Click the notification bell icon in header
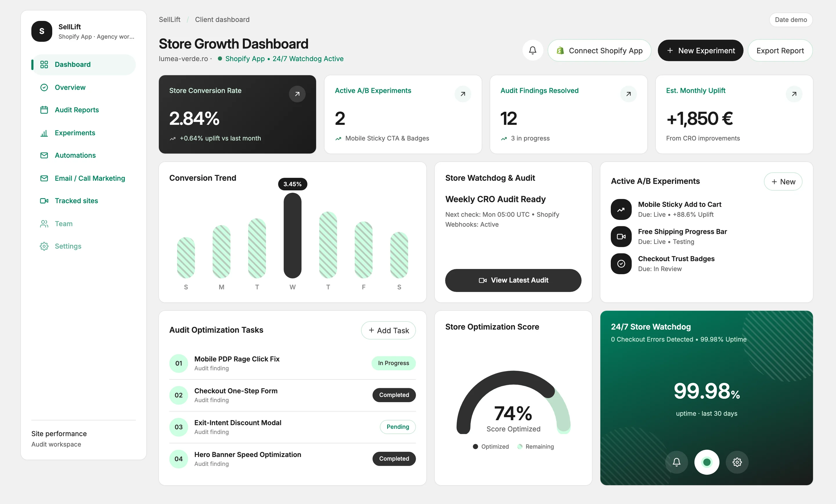The height and width of the screenshot is (504, 836). point(533,50)
